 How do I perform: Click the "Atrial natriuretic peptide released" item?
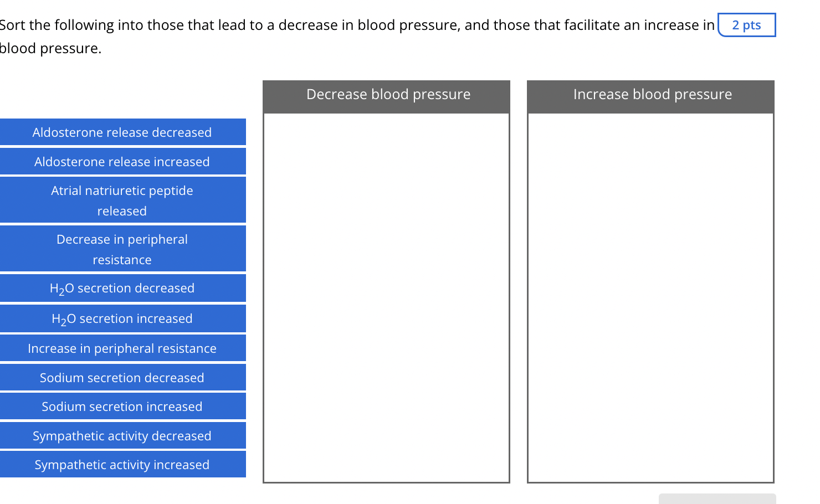pyautogui.click(x=122, y=200)
